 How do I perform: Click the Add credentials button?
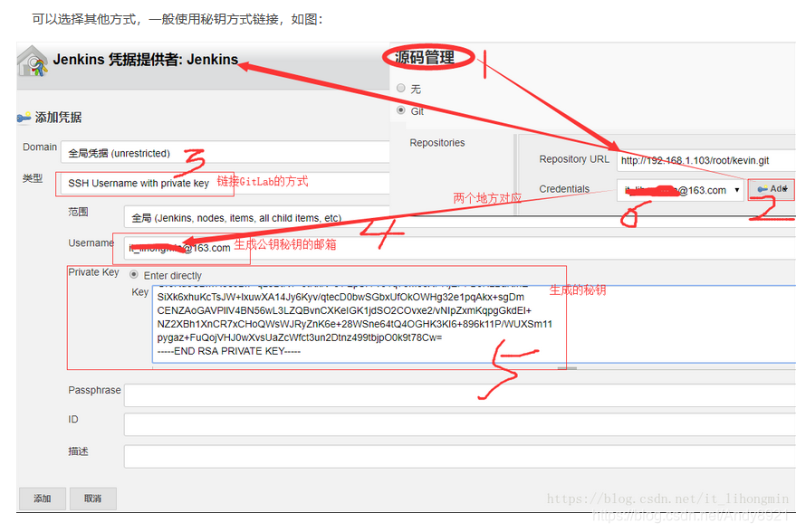coord(771,189)
